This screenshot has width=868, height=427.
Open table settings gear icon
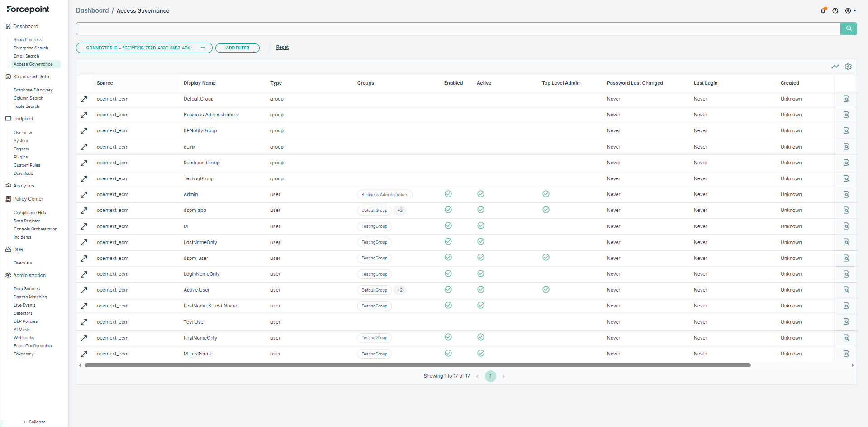coord(848,67)
